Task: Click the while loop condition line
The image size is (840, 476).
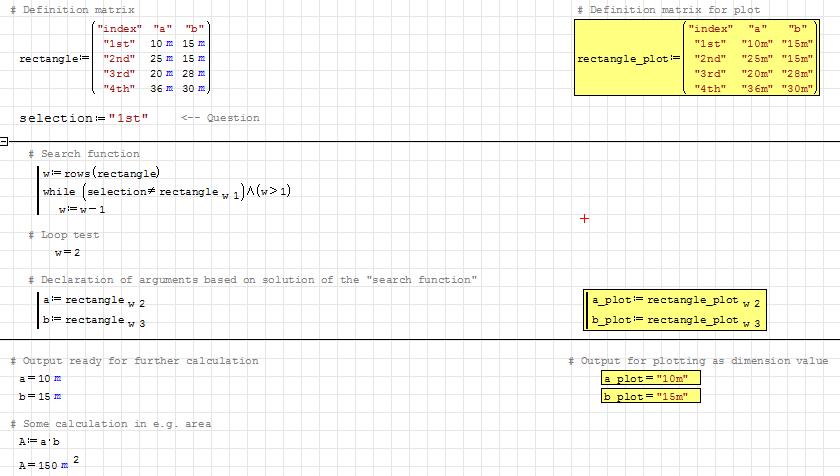Action: click(x=165, y=192)
